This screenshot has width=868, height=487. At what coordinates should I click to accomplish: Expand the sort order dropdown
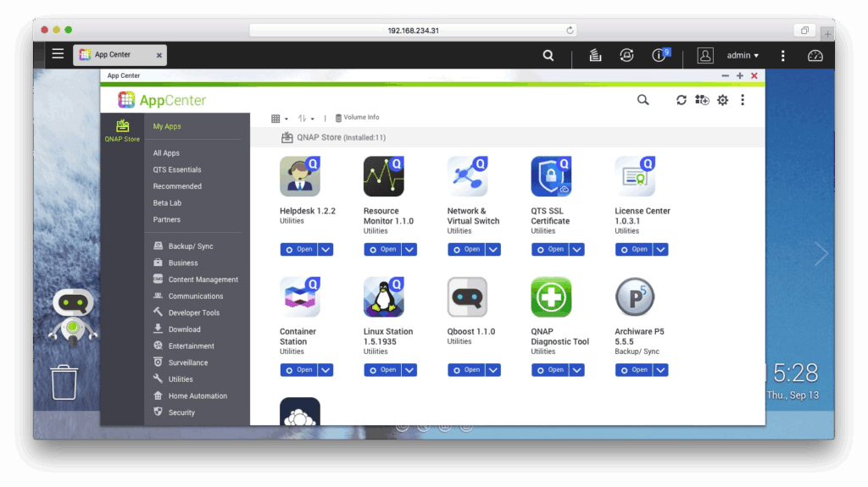coord(306,119)
